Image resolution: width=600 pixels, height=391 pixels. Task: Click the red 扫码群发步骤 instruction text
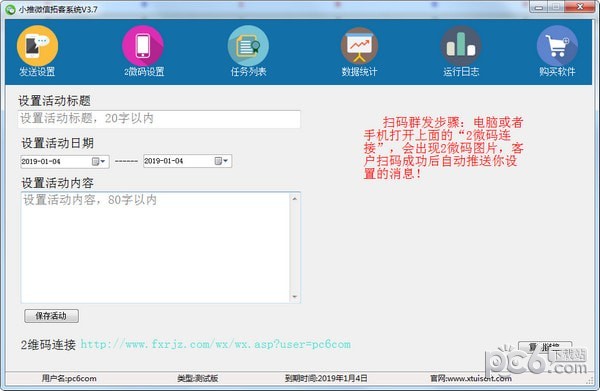click(443, 148)
